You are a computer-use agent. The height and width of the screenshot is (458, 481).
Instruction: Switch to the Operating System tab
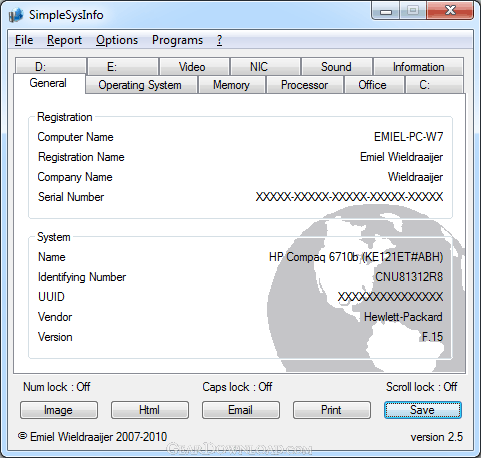[x=141, y=85]
